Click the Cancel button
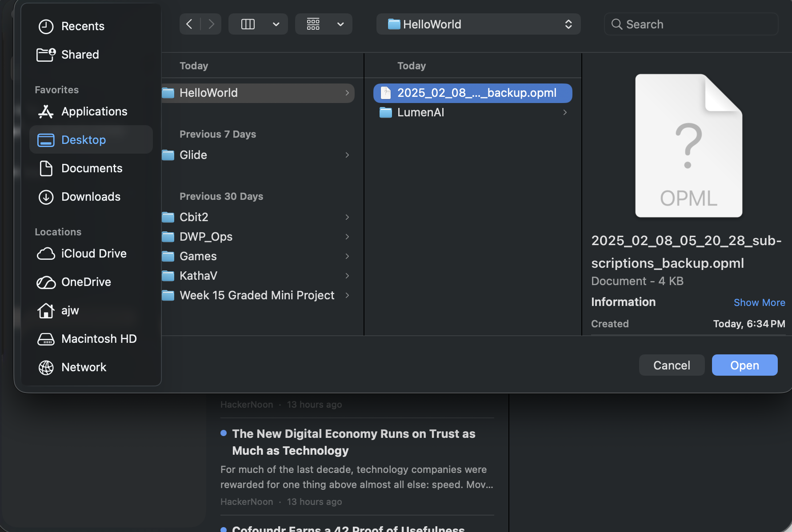792x532 pixels. coord(672,365)
